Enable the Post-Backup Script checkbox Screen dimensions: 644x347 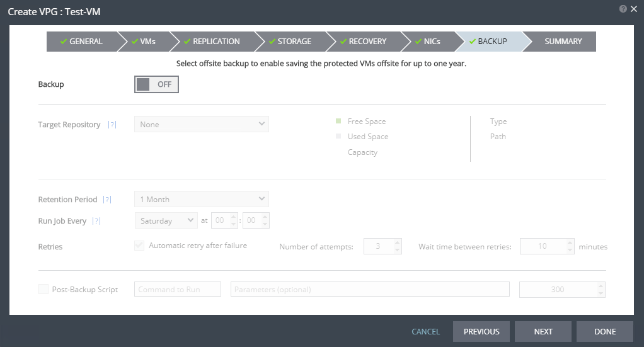[x=43, y=289]
